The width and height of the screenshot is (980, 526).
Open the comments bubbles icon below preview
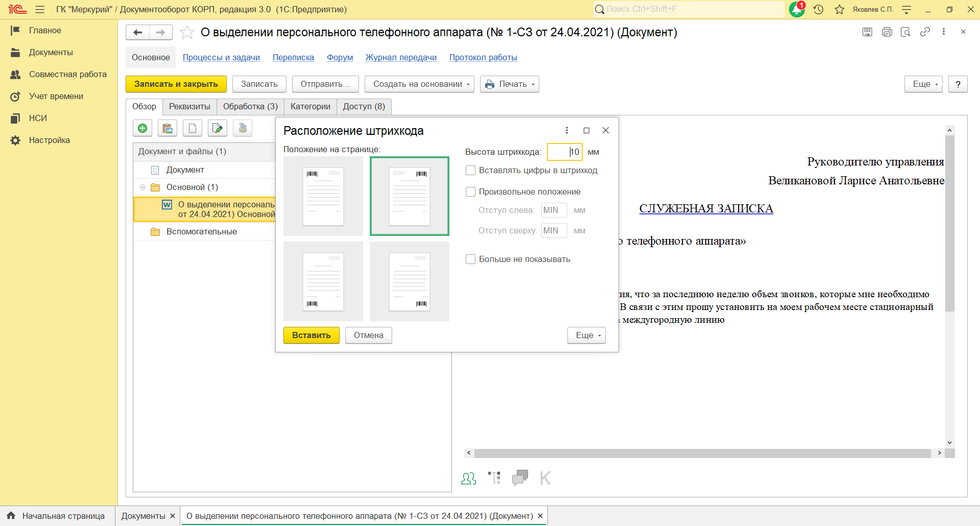coord(520,477)
